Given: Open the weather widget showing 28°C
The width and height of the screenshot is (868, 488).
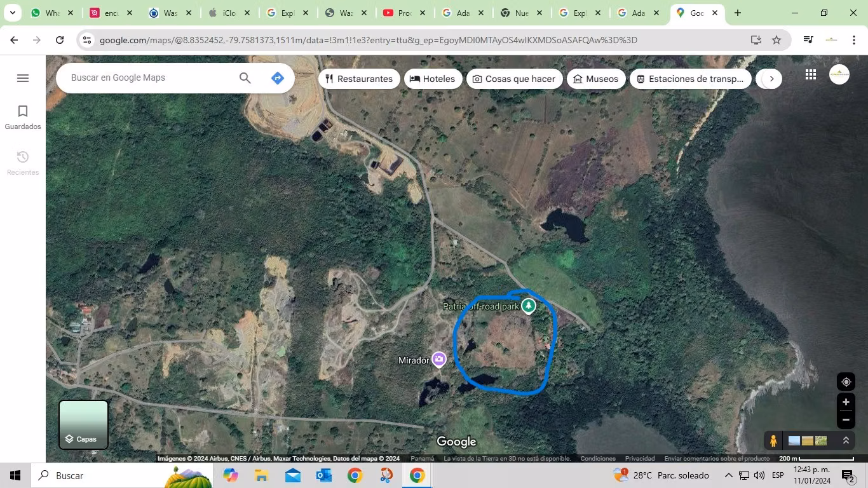Looking at the screenshot, I should point(661,475).
